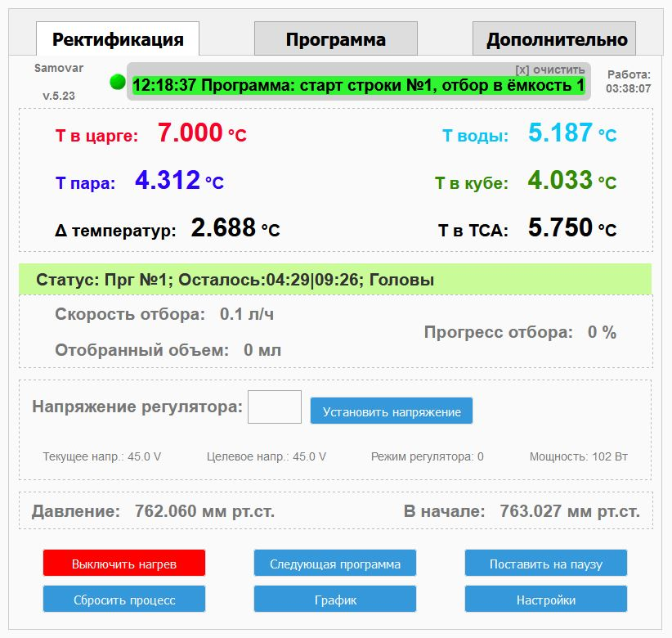Turn off heating with Выключить нагрев

point(124,563)
